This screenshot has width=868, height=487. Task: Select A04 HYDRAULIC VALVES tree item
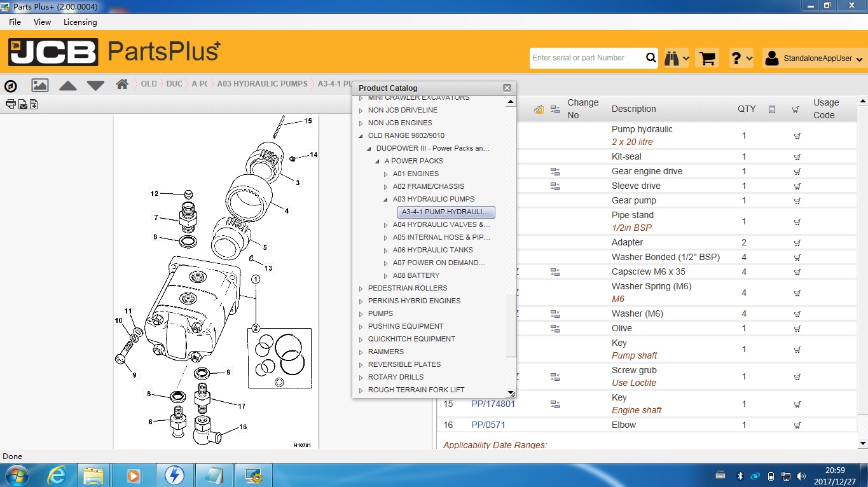pos(441,224)
